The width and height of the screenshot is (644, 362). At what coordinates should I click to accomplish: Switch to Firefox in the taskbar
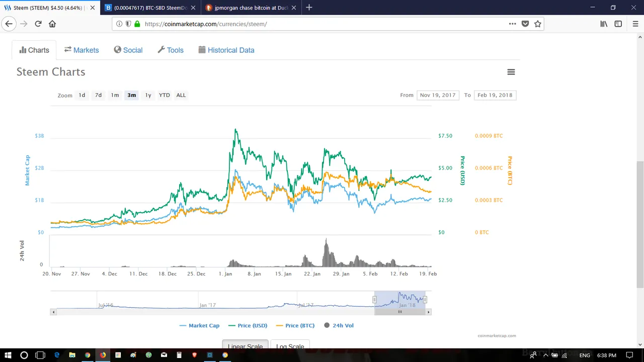click(103, 355)
